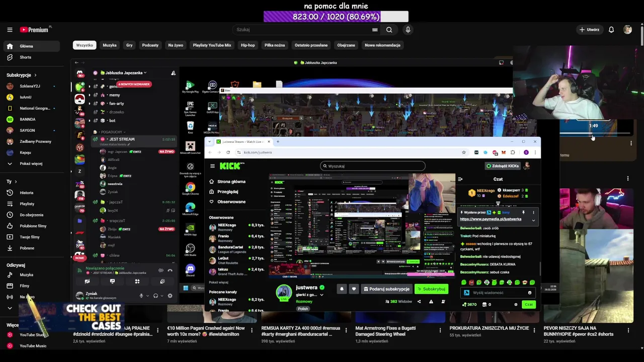644x362 pixels.
Task: Open Discord activities launcher icon
Action: click(137, 282)
